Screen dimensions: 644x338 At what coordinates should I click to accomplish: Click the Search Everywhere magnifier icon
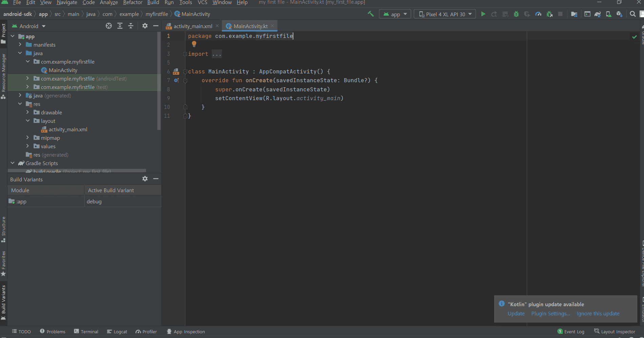[632, 14]
